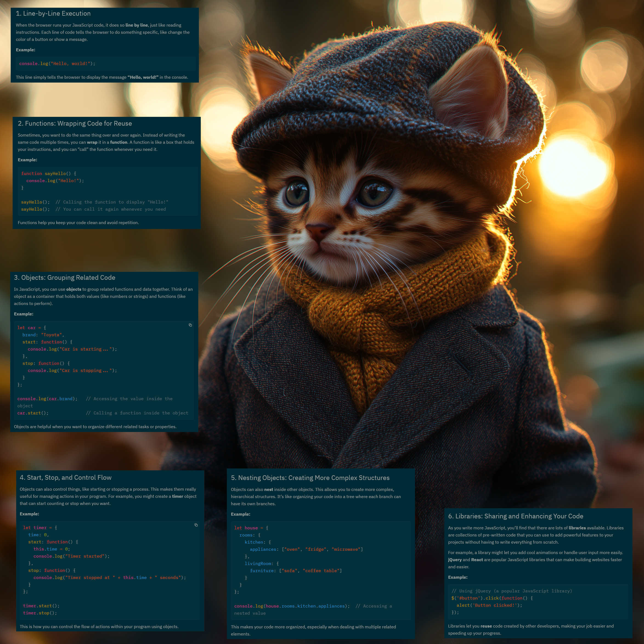Click the copy icon in the timer code block

point(196,525)
